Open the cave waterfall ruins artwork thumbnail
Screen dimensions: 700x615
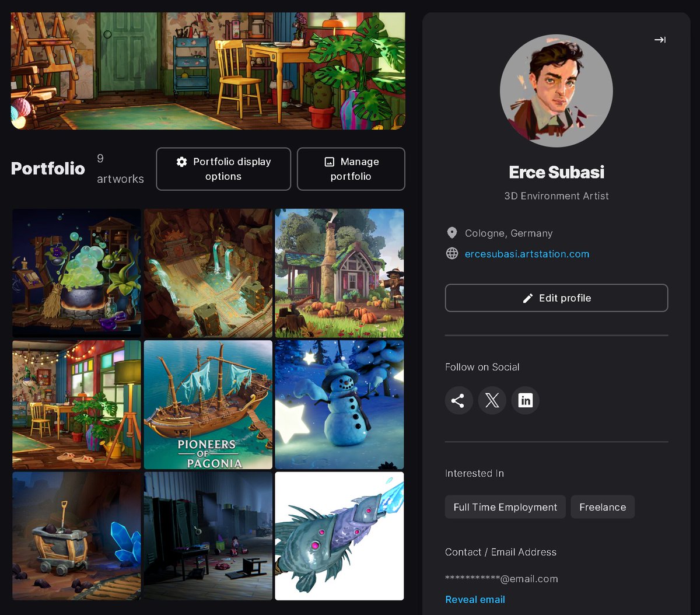click(208, 273)
